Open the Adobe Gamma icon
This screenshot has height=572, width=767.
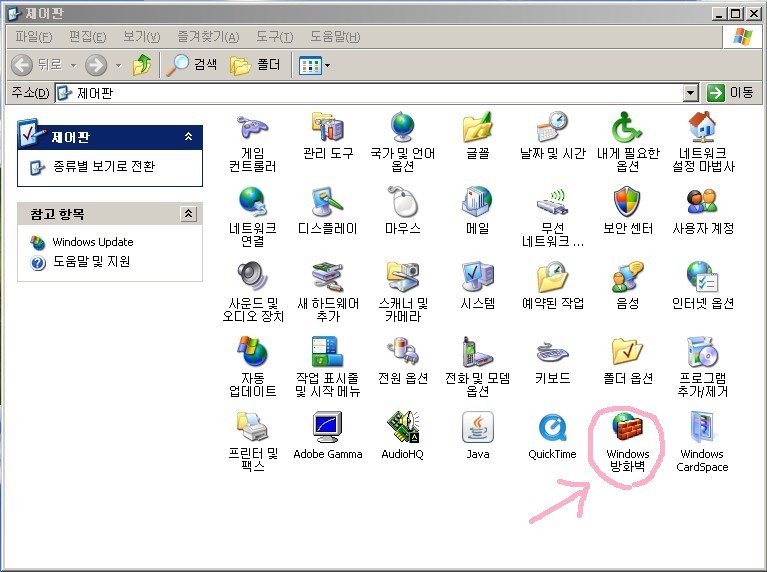328,427
